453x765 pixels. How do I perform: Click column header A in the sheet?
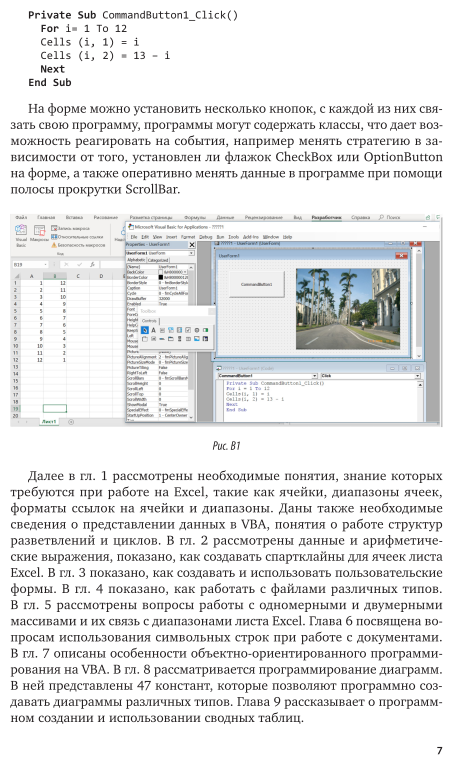(32, 276)
